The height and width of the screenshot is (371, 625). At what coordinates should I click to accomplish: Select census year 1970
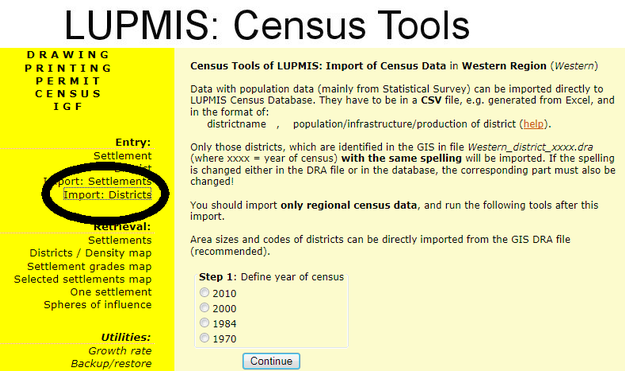pos(204,338)
